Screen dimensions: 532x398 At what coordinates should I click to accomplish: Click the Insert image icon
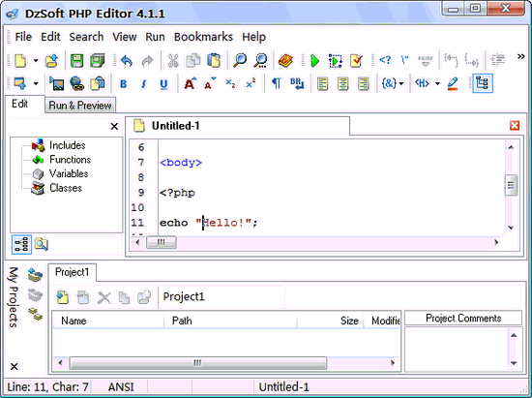point(56,83)
